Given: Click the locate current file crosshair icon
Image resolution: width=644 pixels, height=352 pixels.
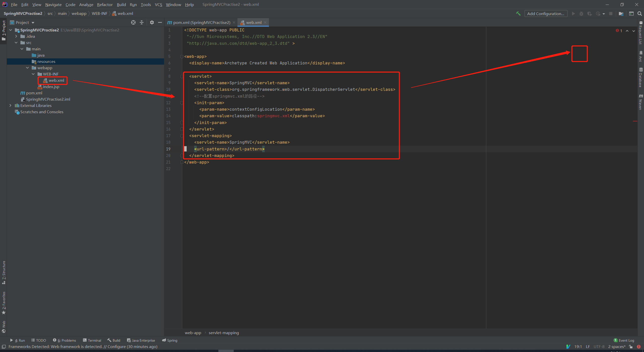Looking at the screenshot, I should click(133, 22).
